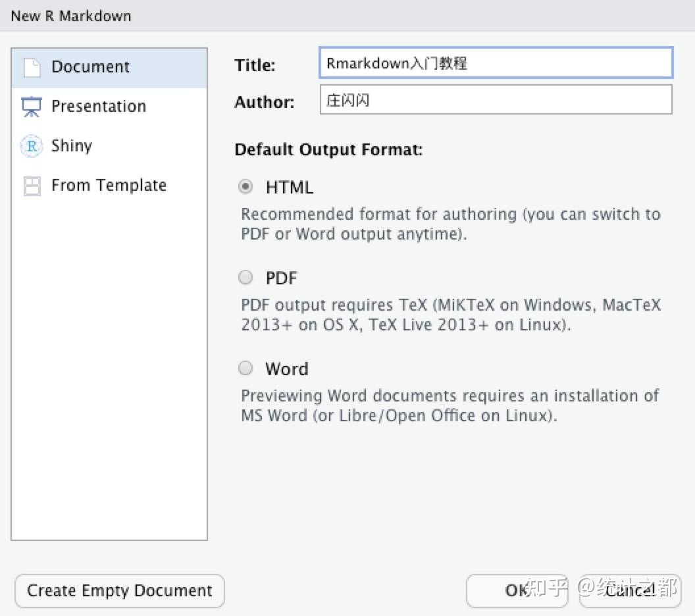
Task: Open the Document category
Action: click(91, 67)
